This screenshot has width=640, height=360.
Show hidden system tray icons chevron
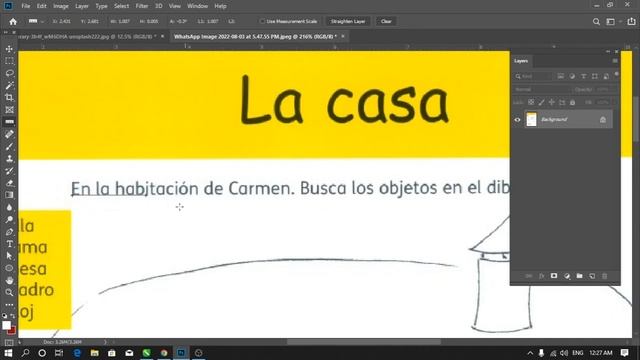tap(530, 353)
